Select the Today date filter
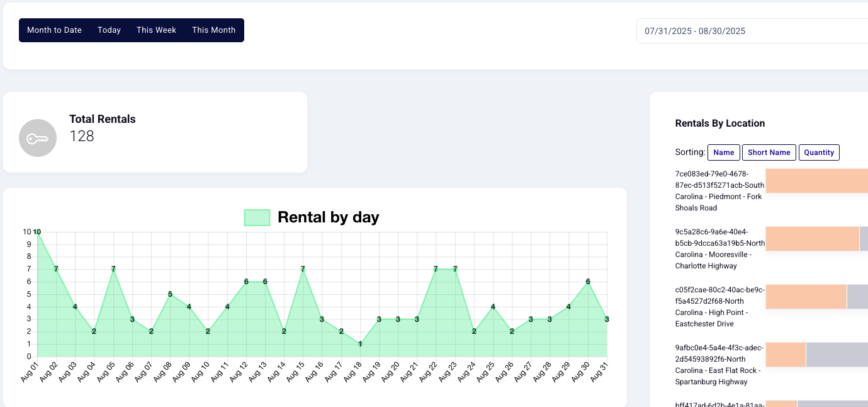 click(109, 30)
